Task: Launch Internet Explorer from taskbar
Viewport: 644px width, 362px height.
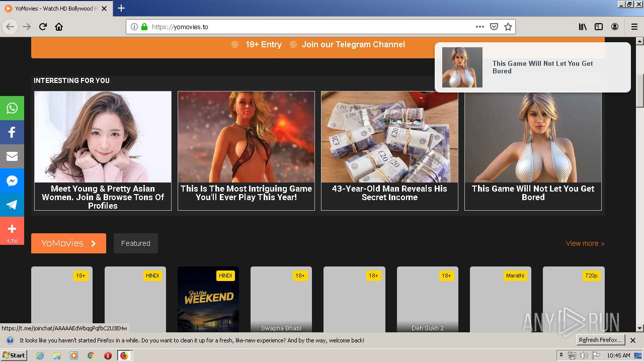Action: coord(40,355)
